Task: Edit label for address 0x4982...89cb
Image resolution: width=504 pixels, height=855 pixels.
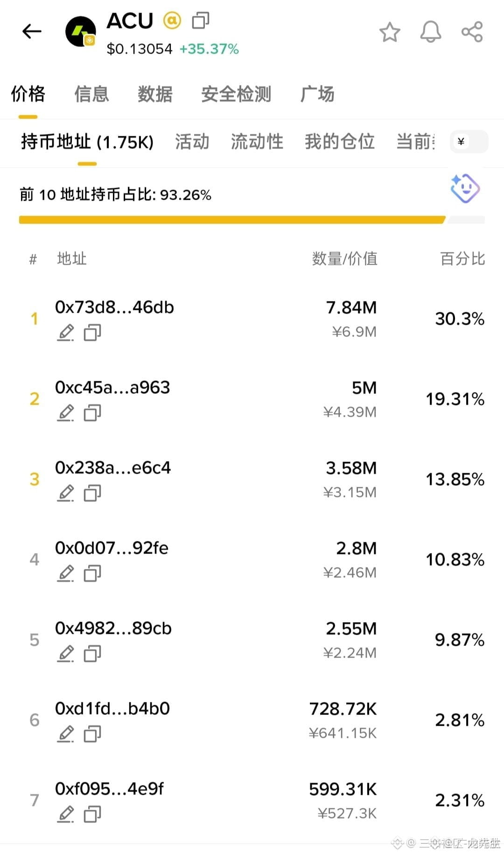Action: [65, 653]
